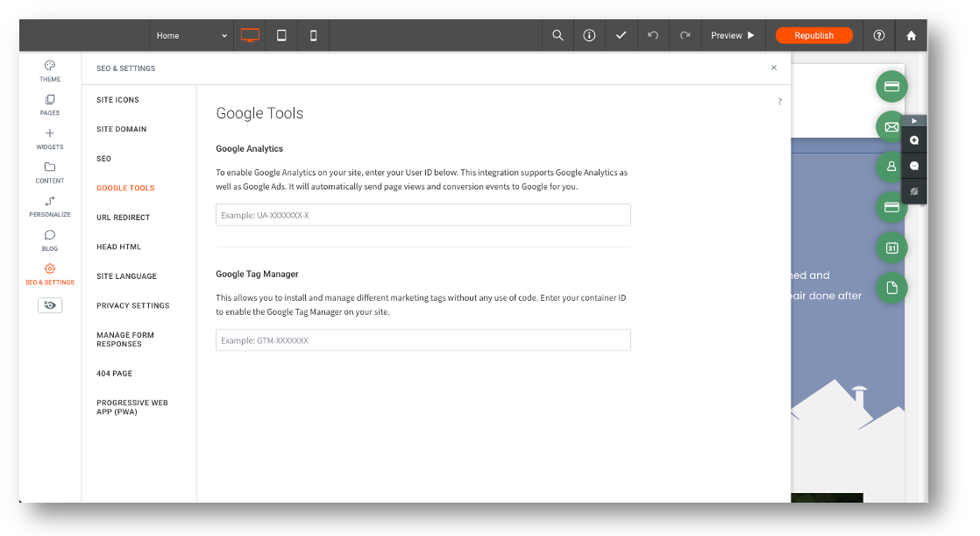980x536 pixels.
Task: Open the Widgets panel
Action: 50,139
